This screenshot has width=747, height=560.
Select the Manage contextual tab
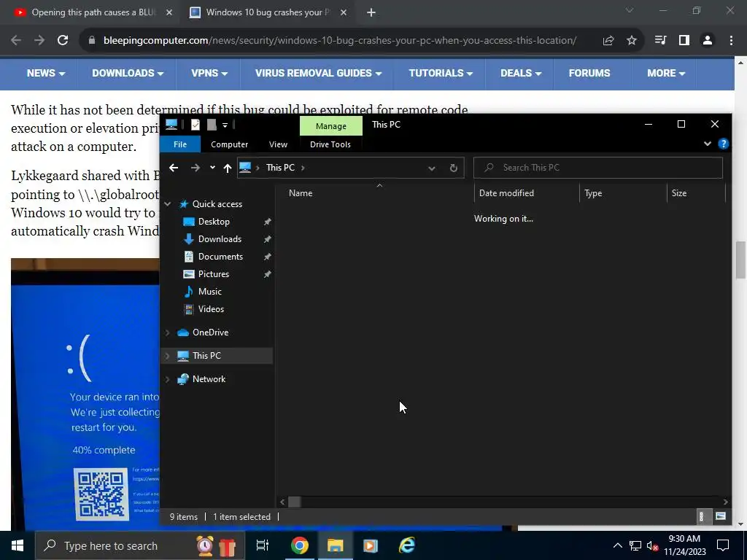[x=330, y=126]
